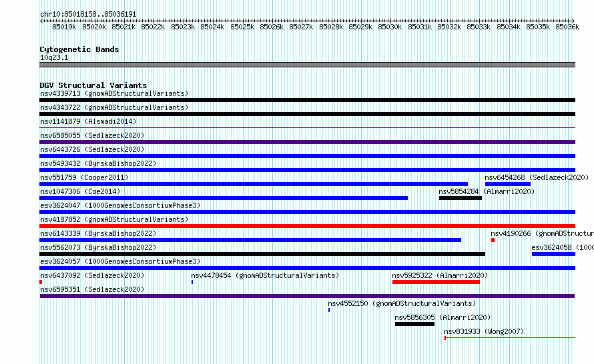The image size is (594, 364).
Task: Click the nsv5493432 (ByrskaBishop2022) label
Action: (x=98, y=163)
